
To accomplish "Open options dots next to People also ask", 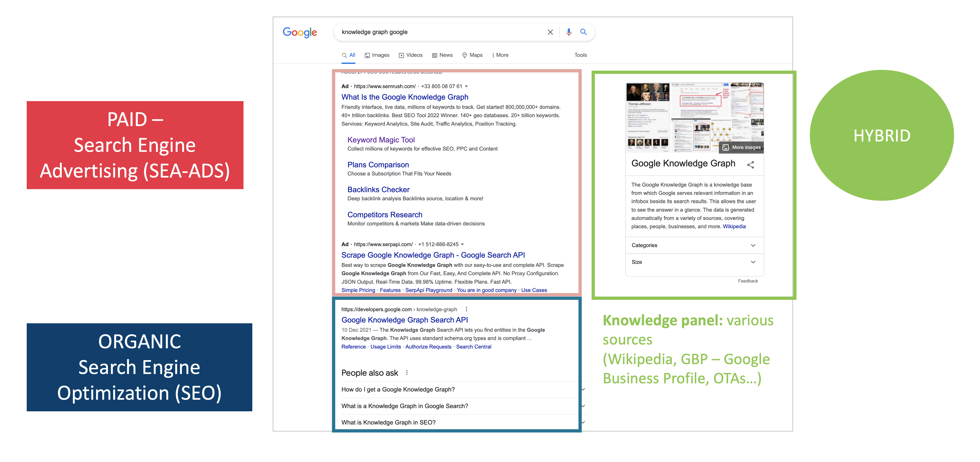I will click(407, 372).
